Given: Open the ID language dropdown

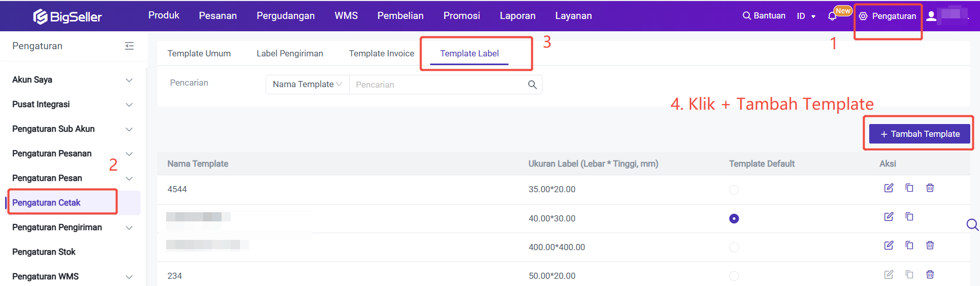Looking at the screenshot, I should 806,16.
